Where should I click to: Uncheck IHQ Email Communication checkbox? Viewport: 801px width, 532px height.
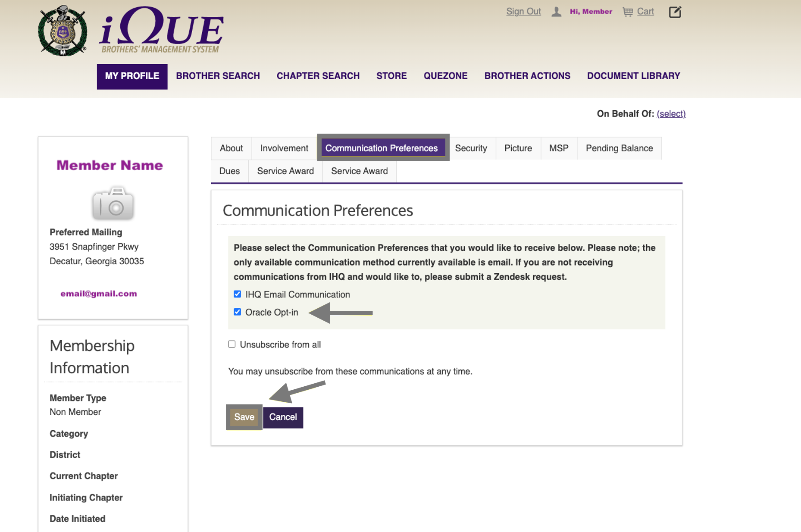237,294
